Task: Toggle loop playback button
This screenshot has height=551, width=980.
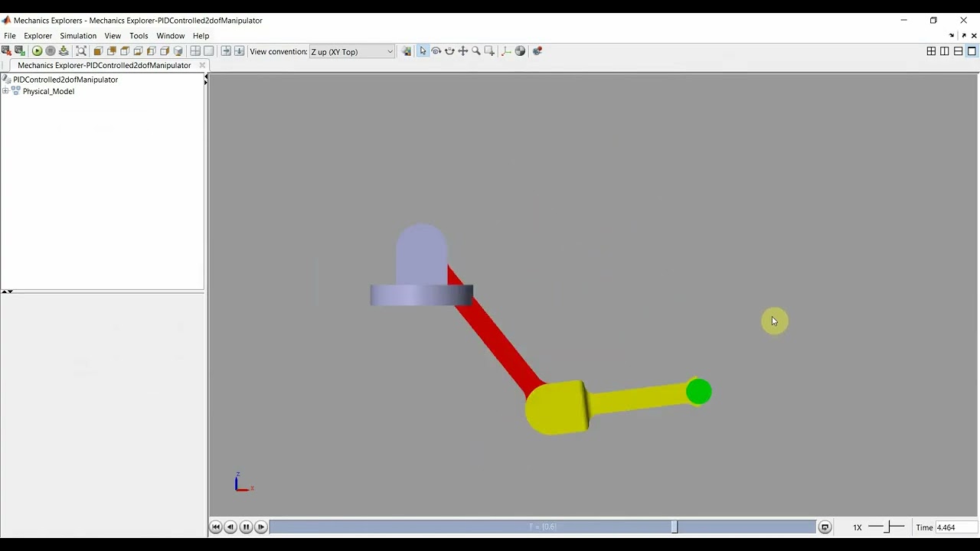Action: (x=825, y=527)
